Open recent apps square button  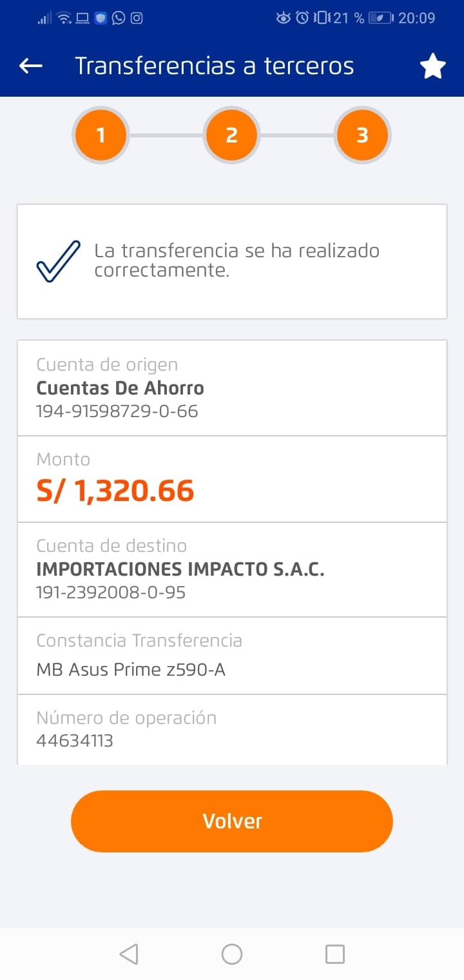(x=334, y=954)
